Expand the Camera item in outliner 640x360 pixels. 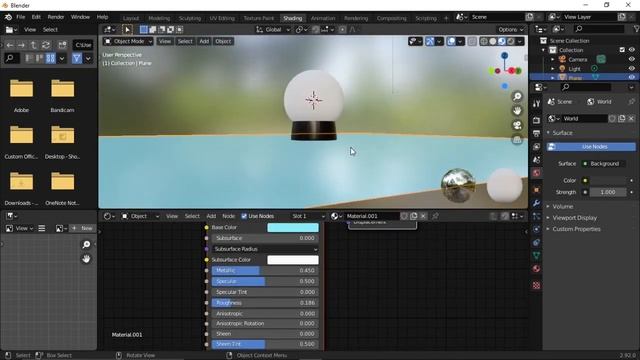(x=553, y=59)
